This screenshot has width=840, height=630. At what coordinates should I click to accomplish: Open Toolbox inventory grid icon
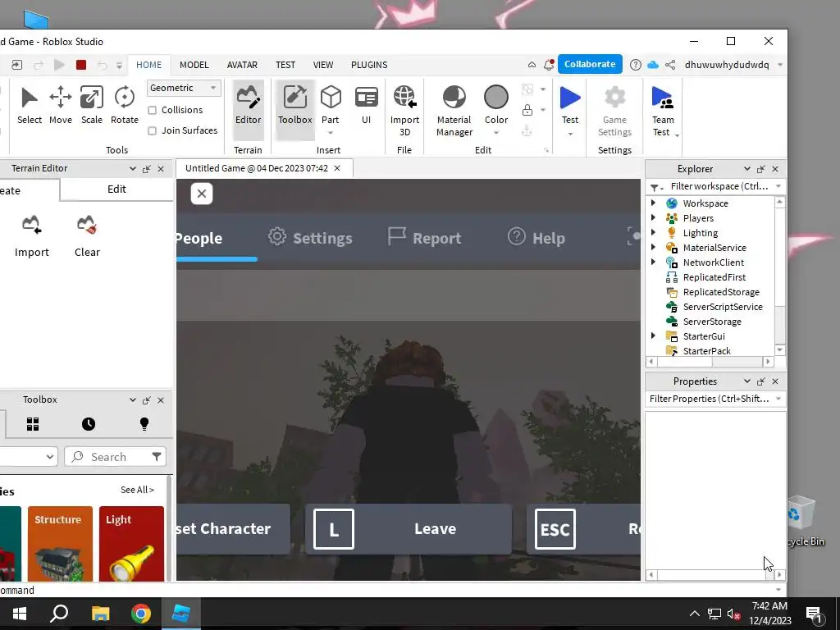33,424
